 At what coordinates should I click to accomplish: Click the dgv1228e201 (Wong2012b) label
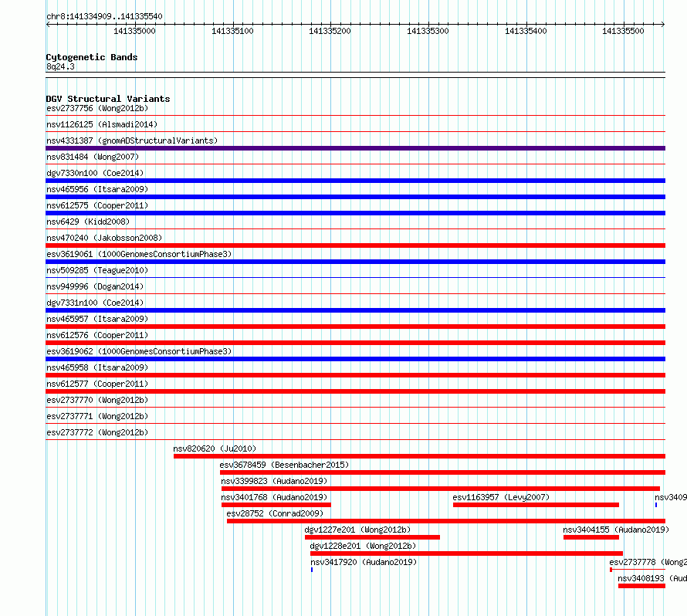(x=363, y=546)
